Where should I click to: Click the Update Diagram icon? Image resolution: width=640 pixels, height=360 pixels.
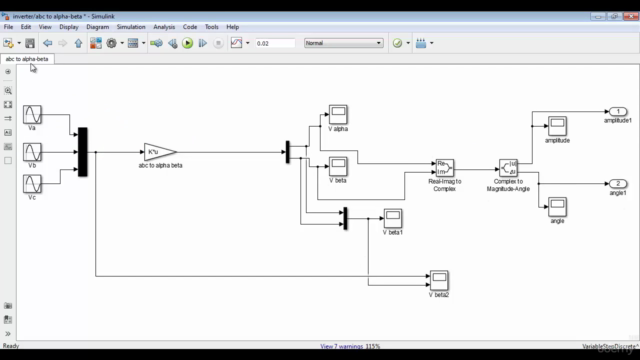[x=156, y=43]
